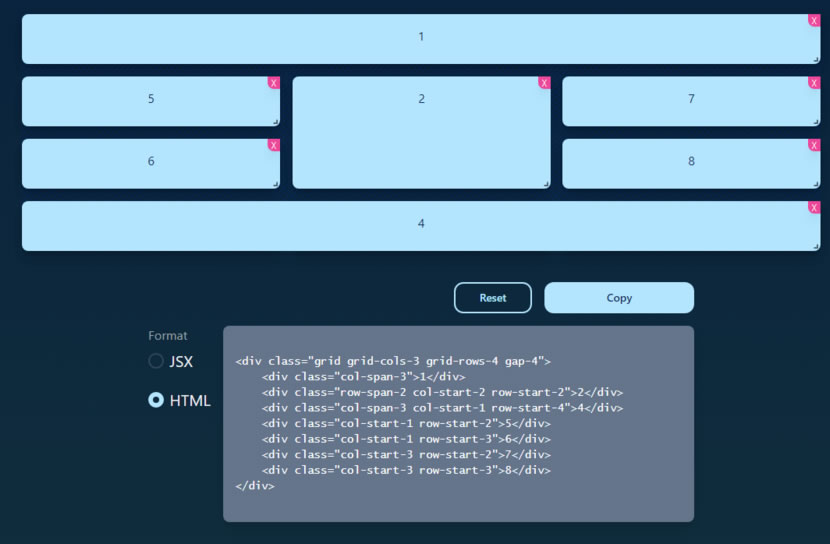Select the HTML format radio button
The image size is (830, 544).
[x=156, y=400]
